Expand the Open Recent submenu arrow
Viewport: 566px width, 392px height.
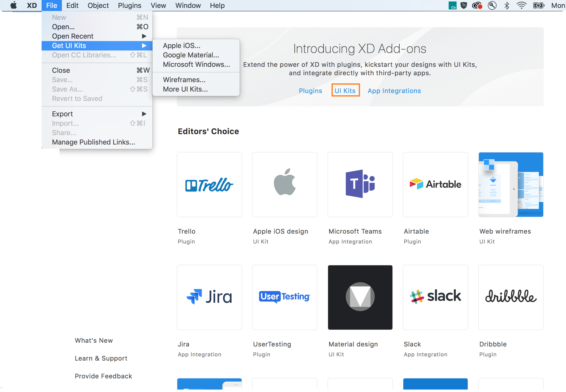click(144, 36)
